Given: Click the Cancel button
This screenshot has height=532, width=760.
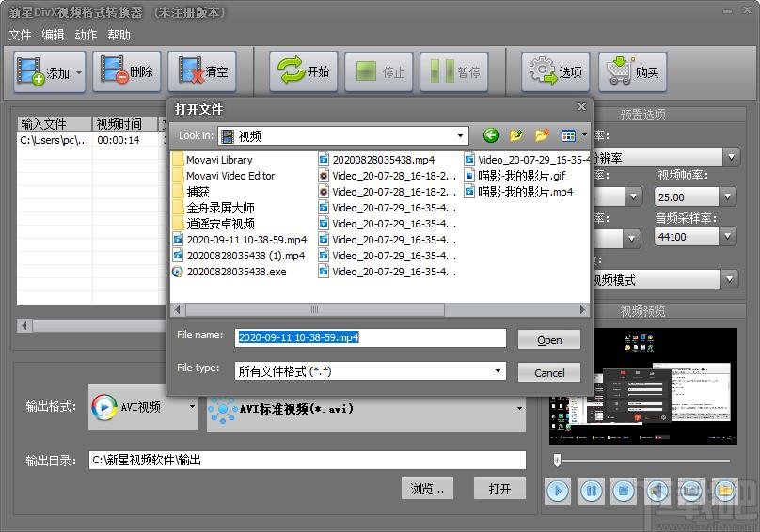Looking at the screenshot, I should [549, 372].
